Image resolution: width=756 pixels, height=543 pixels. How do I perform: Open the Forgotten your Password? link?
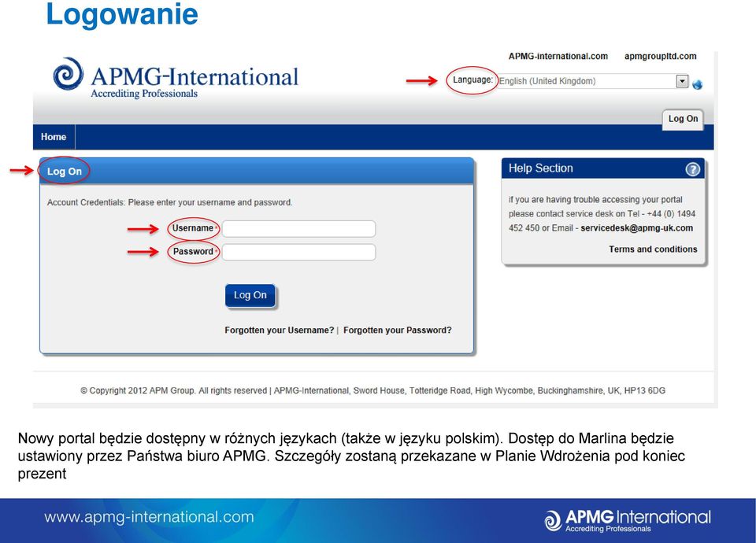click(397, 330)
